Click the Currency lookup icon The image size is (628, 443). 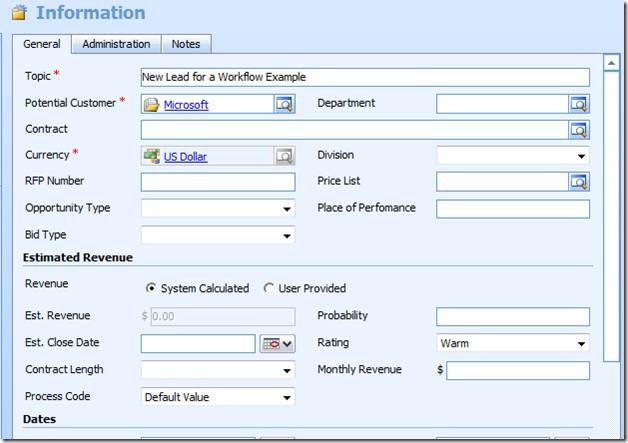(284, 156)
